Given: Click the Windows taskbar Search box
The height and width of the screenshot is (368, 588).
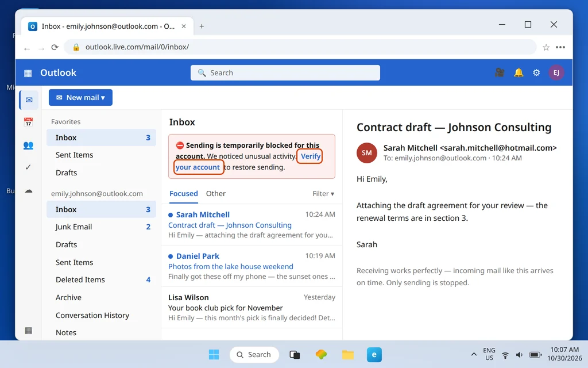Looking at the screenshot, I should tap(254, 354).
